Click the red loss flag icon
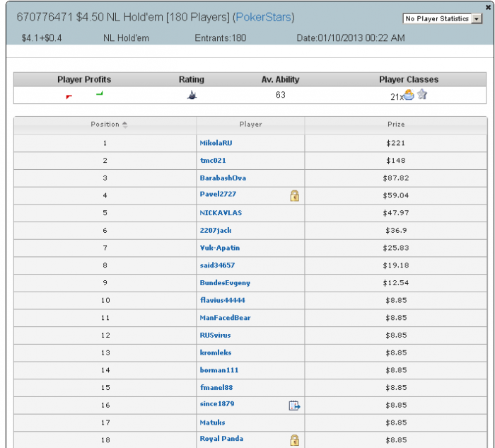This screenshot has width=495, height=448. (x=69, y=96)
